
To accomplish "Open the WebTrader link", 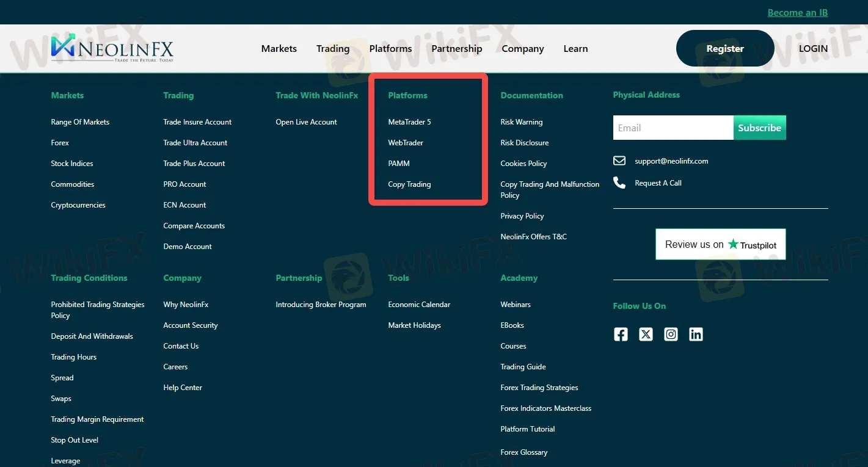I will (406, 143).
